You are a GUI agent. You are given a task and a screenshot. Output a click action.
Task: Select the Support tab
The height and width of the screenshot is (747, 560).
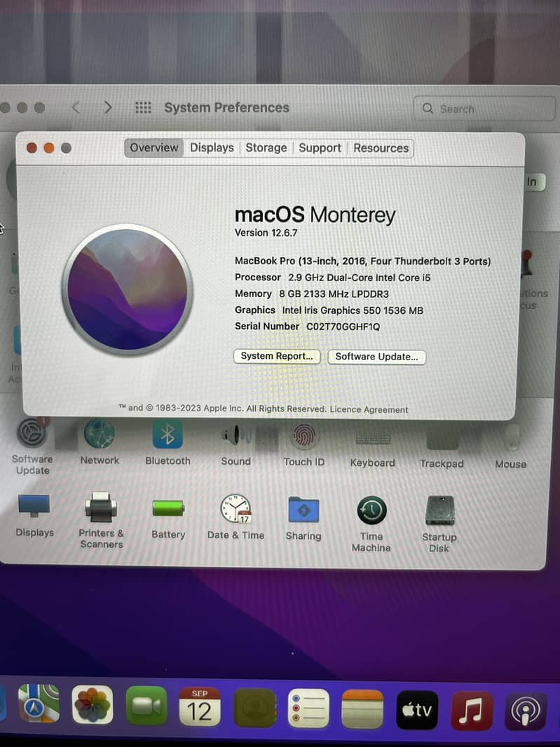coord(320,148)
